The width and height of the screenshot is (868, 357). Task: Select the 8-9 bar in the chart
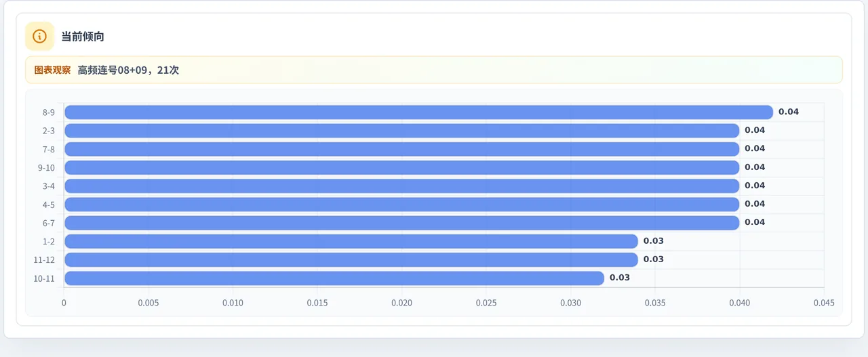[x=418, y=112]
